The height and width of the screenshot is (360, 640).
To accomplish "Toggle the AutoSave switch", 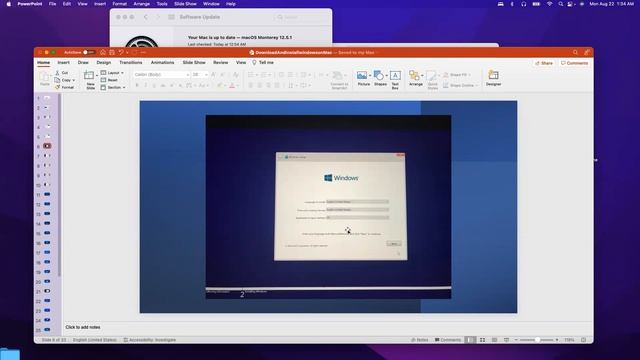I will click(89, 52).
